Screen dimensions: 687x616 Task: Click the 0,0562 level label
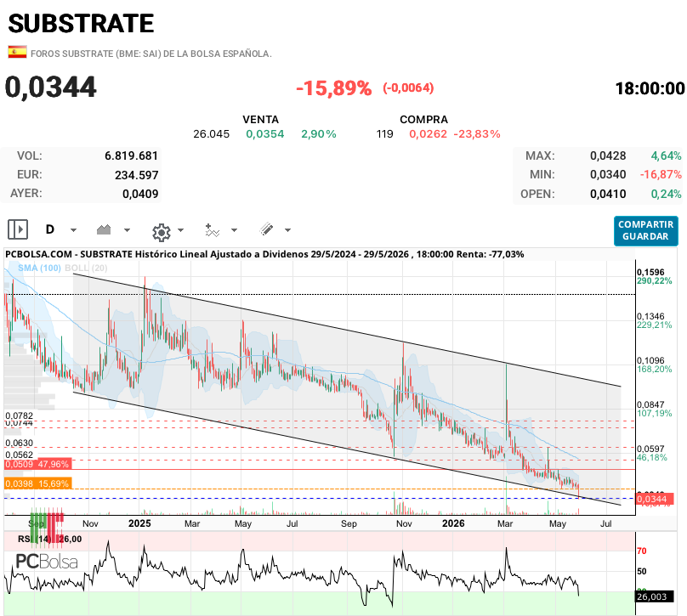click(19, 455)
